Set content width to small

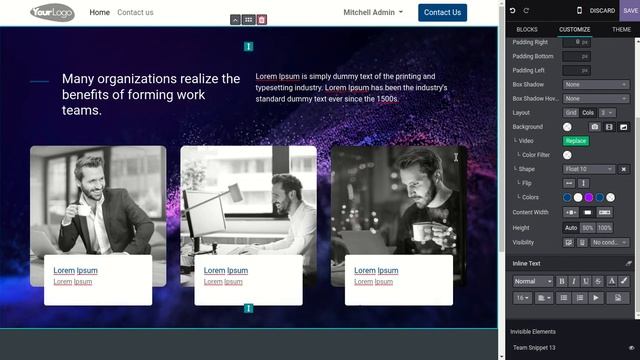pyautogui.click(x=571, y=212)
